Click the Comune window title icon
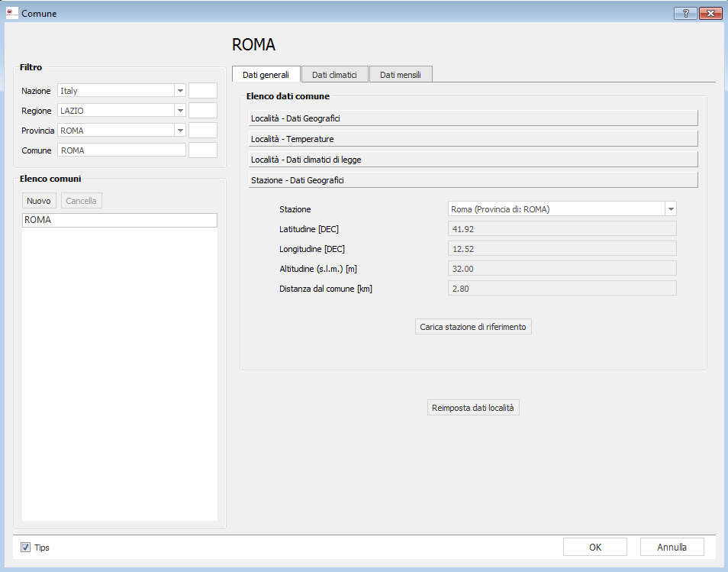This screenshot has width=728, height=572. [x=11, y=13]
